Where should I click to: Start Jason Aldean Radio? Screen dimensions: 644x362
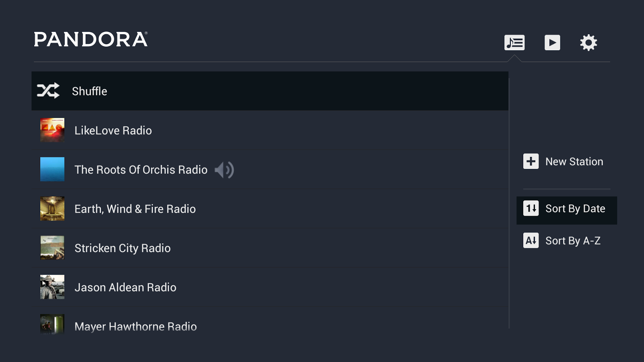coord(125,287)
